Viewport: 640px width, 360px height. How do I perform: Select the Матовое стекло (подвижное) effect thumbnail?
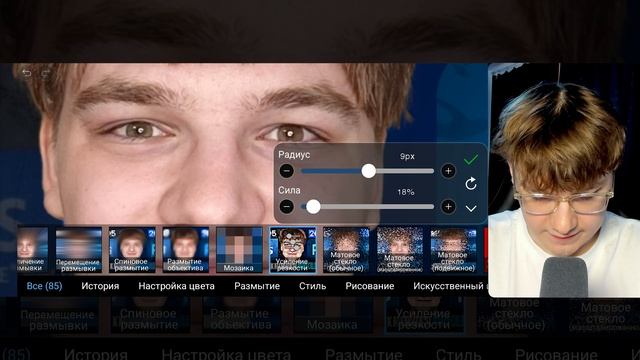click(453, 250)
